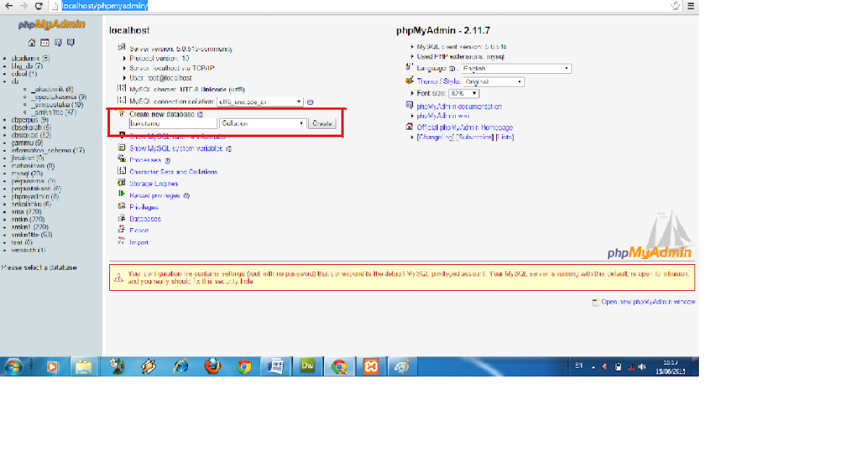Select the phpmyadmin database in sidebar
Screen dimensions: 868x456
[35, 196]
